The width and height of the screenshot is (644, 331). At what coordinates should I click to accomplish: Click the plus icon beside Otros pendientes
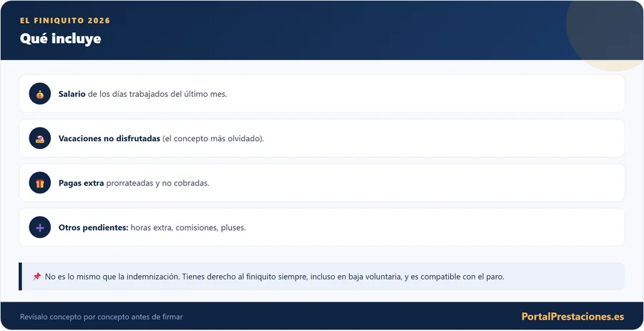[x=40, y=227]
